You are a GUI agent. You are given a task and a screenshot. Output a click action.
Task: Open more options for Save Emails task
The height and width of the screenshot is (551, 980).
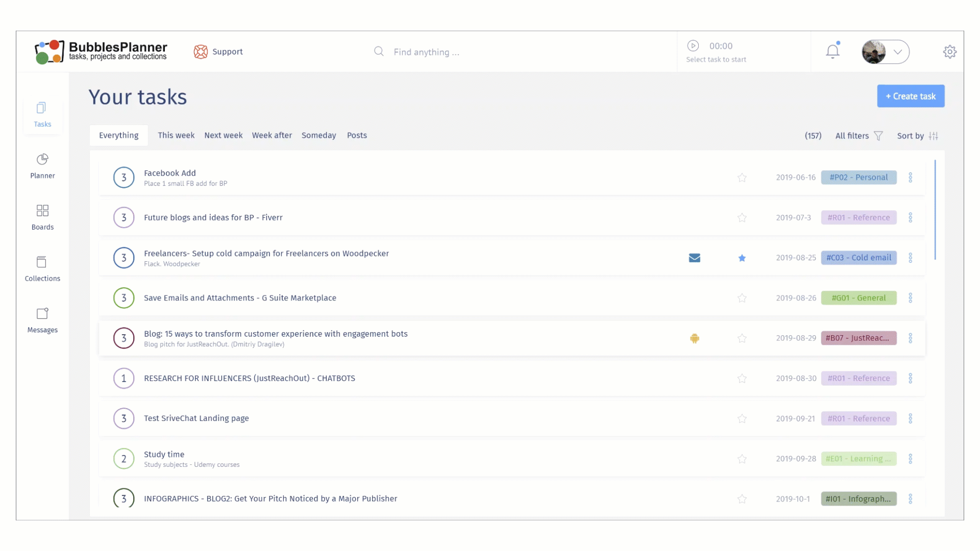(x=910, y=298)
